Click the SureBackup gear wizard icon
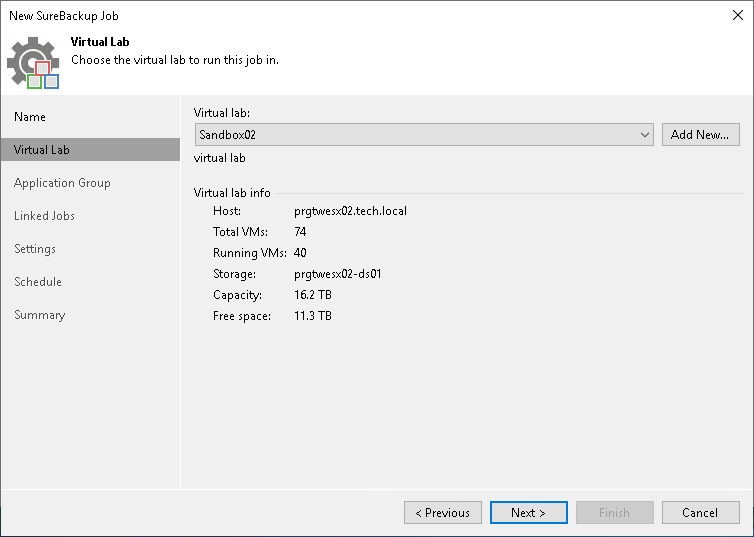Image resolution: width=754 pixels, height=537 pixels. coord(33,62)
